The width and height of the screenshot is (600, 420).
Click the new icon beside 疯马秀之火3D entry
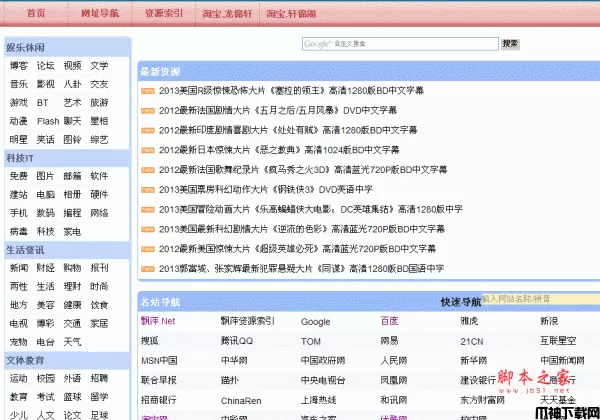(x=148, y=170)
